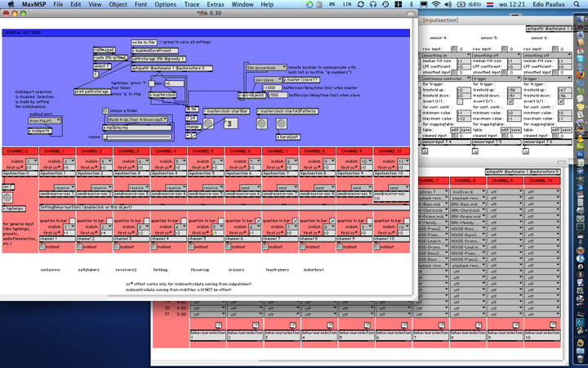
Task: Click sensor 5 table edit button
Action: 506,130
